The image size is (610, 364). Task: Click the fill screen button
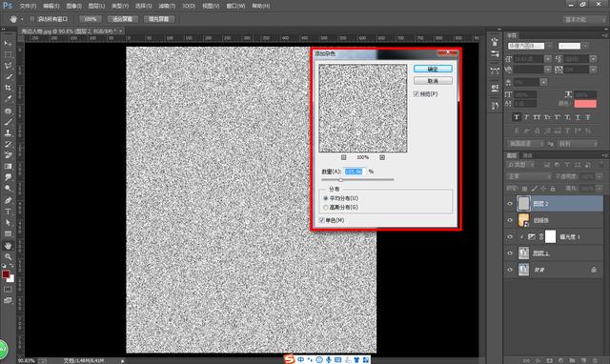pos(159,19)
